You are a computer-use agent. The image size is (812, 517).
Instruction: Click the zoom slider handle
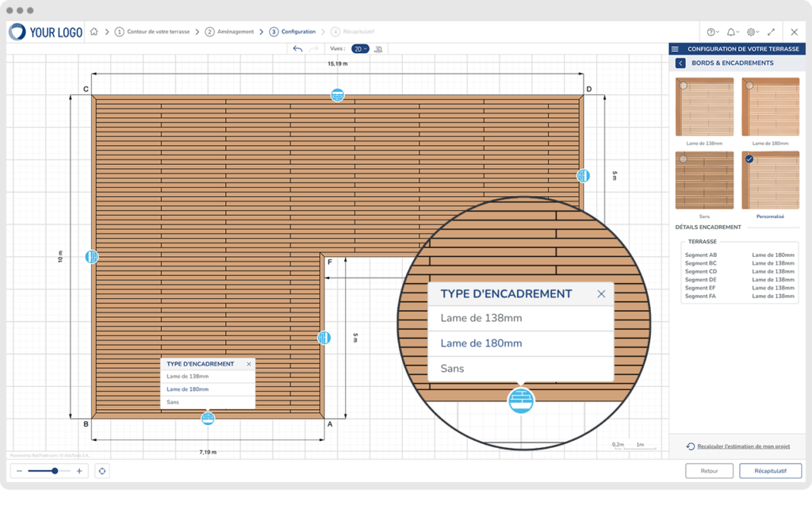tap(55, 471)
